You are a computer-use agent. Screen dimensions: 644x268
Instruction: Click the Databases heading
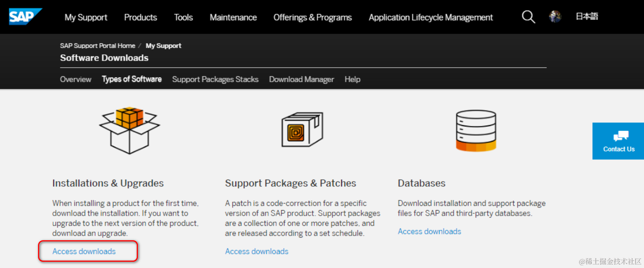coord(421,183)
